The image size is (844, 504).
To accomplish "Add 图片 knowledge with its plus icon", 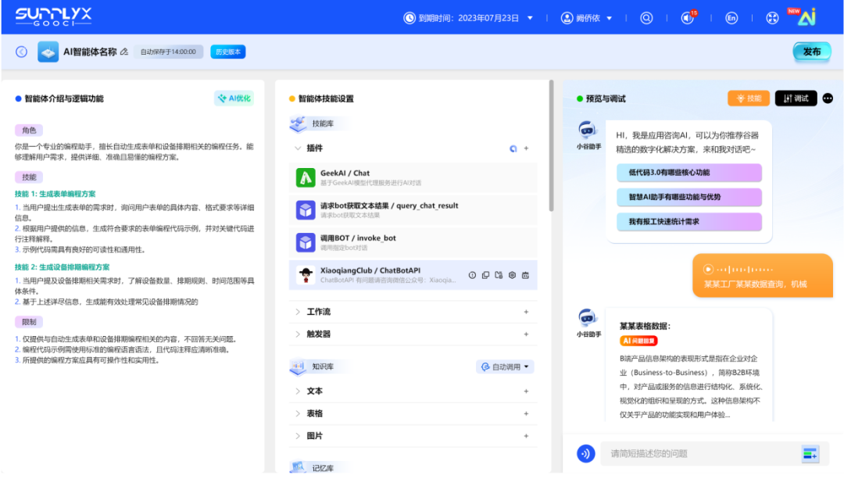I will click(527, 436).
